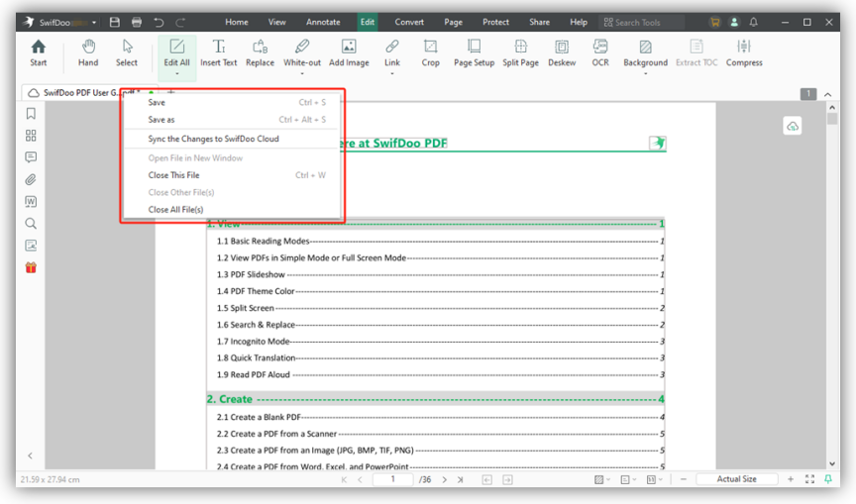The height and width of the screenshot is (504, 856).
Task: Expand the Edit All dropdown arrow
Action: click(x=177, y=73)
